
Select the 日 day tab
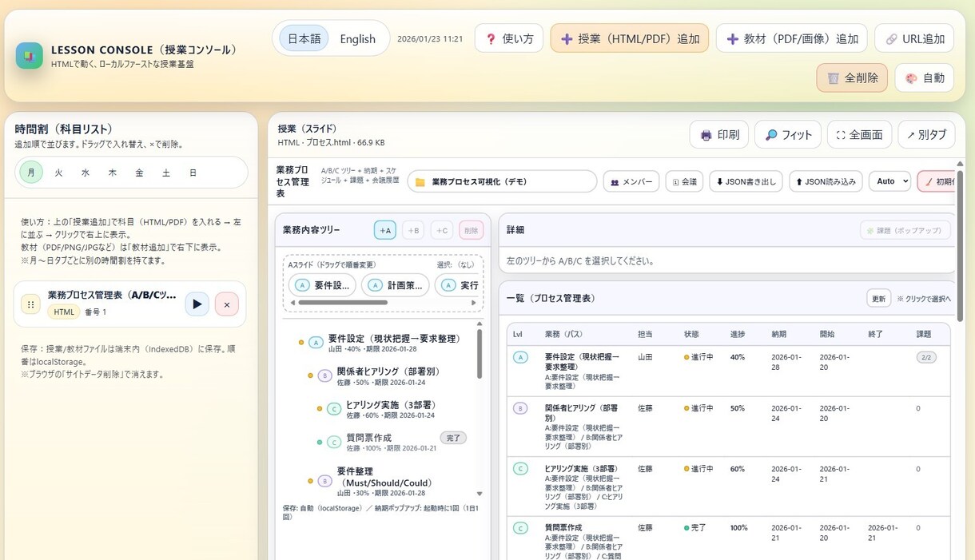[x=193, y=173]
